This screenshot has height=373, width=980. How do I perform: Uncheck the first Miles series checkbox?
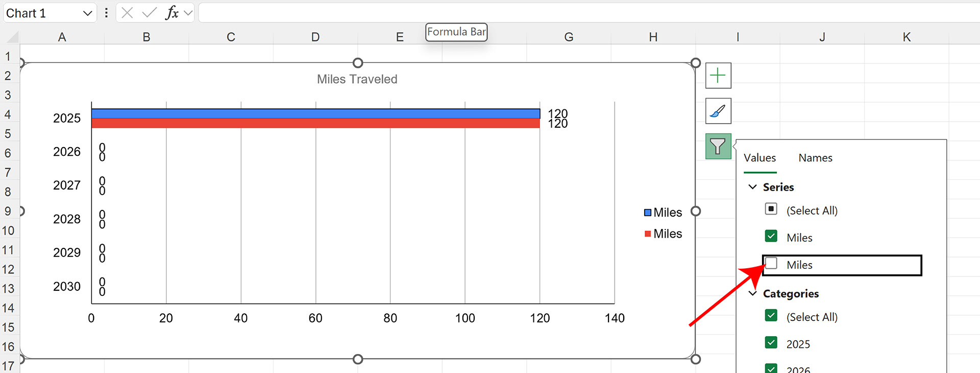(x=771, y=236)
